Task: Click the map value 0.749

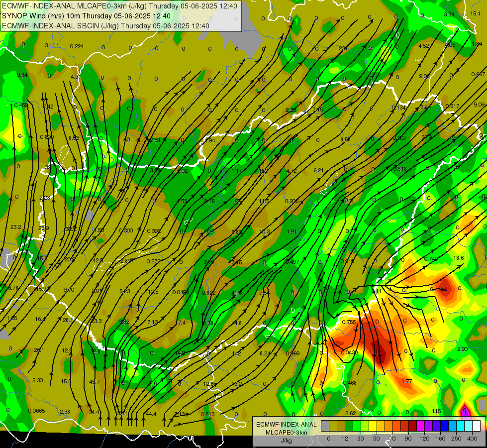Action: (x=431, y=259)
